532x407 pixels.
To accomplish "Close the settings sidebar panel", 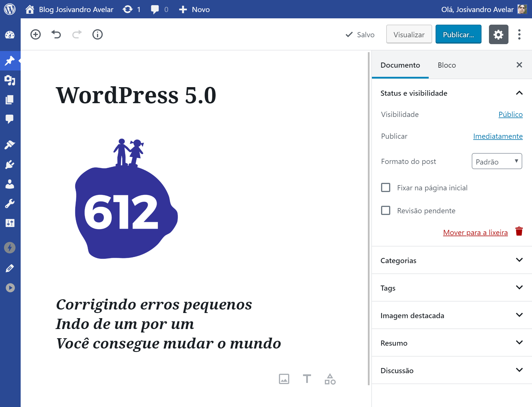I will 519,65.
